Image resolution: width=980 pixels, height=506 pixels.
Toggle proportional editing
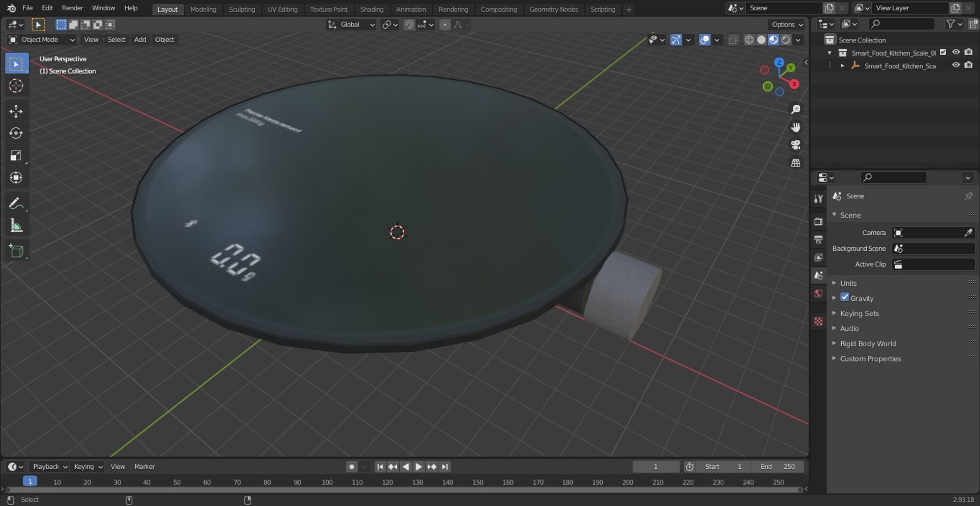[445, 25]
